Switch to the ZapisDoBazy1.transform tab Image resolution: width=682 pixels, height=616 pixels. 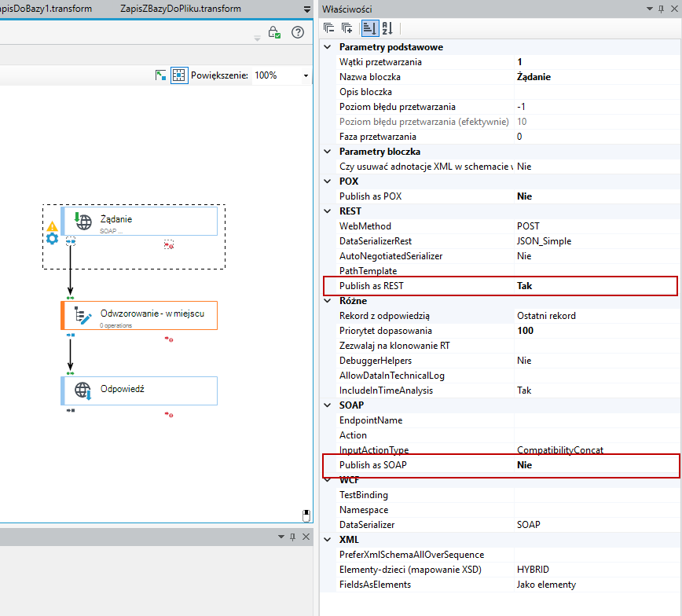46,9
